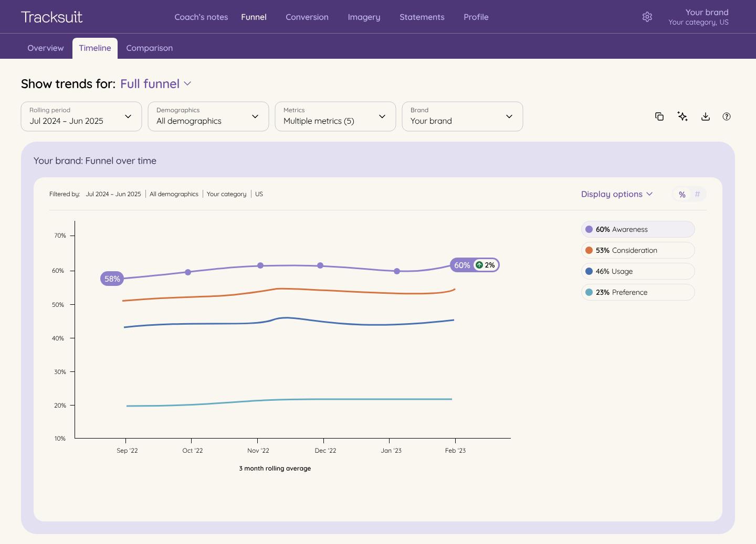Image resolution: width=756 pixels, height=544 pixels.
Task: Open the help question mark icon
Action: pos(727,116)
